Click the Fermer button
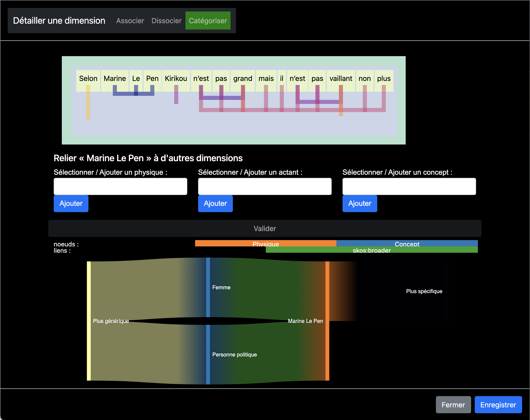The width and height of the screenshot is (530, 420). click(453, 404)
